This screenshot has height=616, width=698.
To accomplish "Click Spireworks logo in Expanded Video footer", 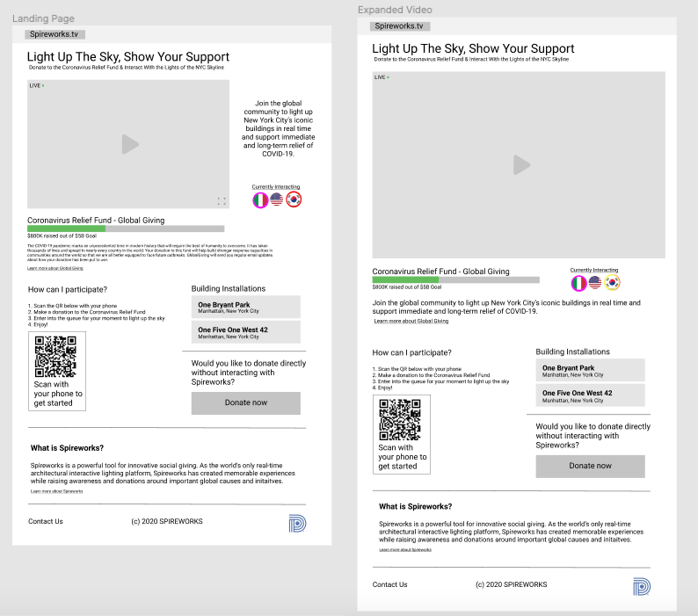I will click(x=642, y=587).
